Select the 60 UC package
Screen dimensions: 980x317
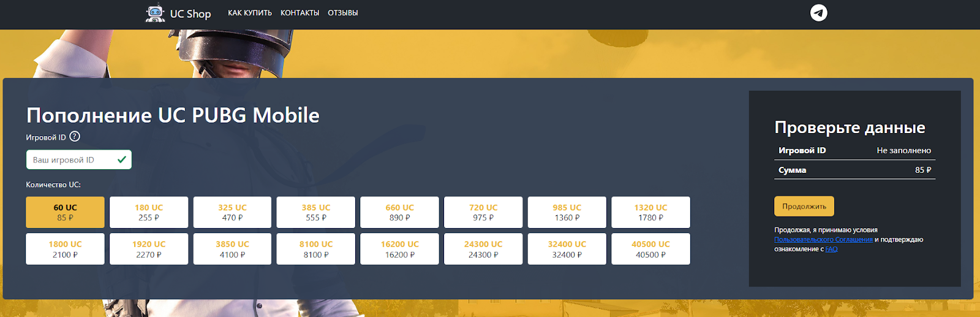click(x=65, y=212)
